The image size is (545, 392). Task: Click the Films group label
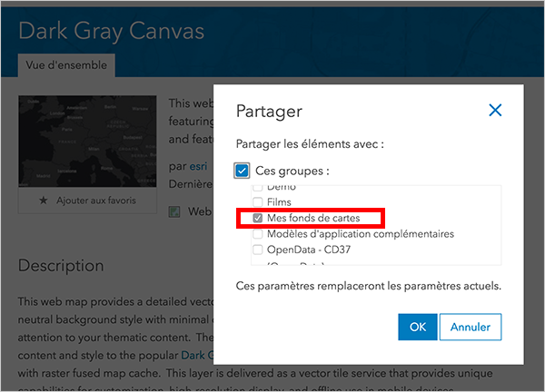281,202
